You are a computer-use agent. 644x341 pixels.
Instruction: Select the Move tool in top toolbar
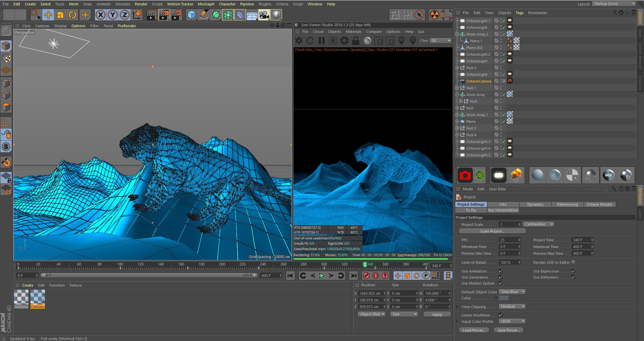[x=48, y=15]
